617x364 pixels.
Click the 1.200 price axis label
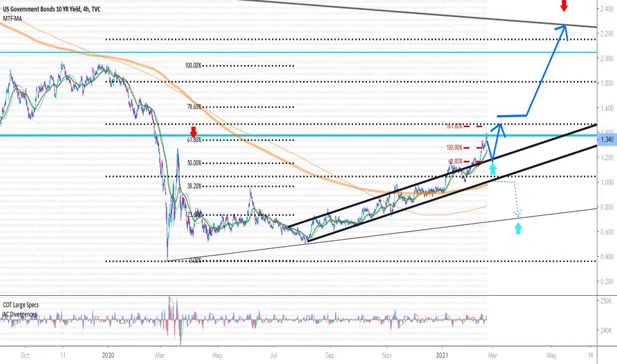click(x=607, y=158)
